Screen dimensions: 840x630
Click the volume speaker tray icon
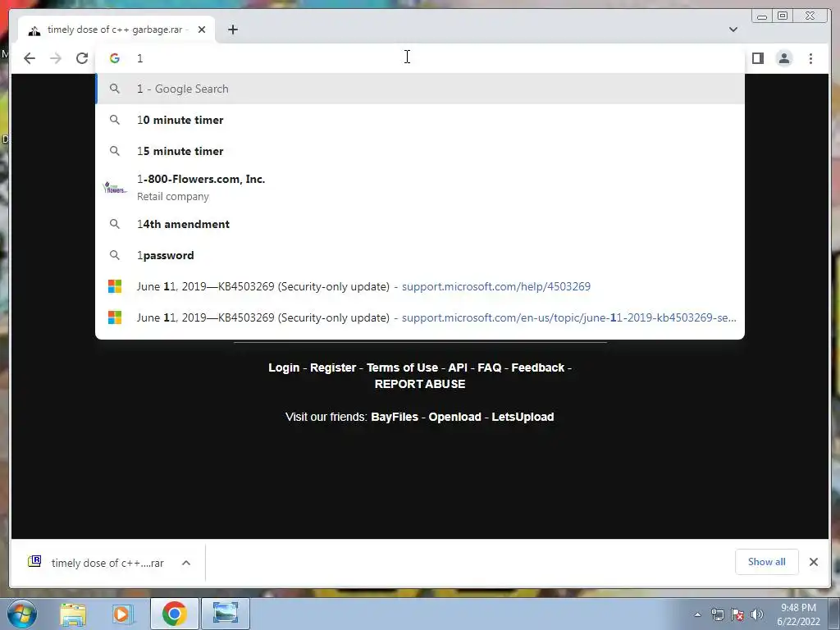click(756, 614)
